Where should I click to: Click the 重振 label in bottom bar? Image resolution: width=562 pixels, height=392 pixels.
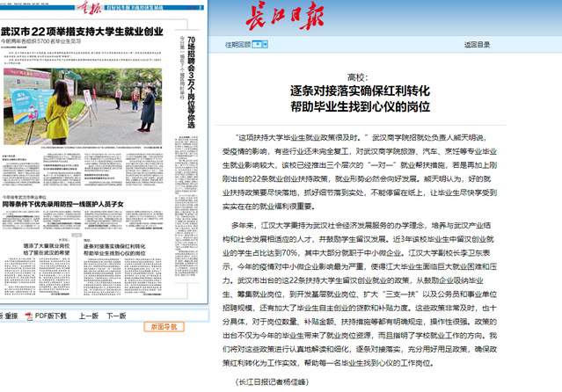tap(11, 316)
